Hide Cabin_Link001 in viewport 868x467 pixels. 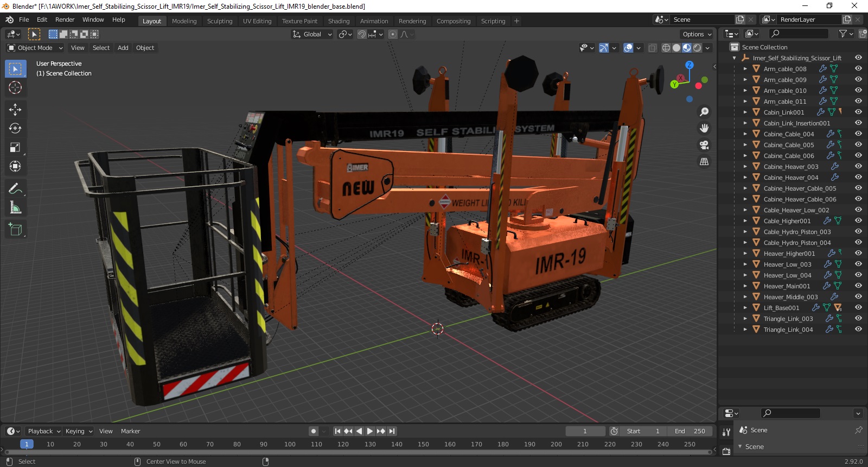point(858,112)
